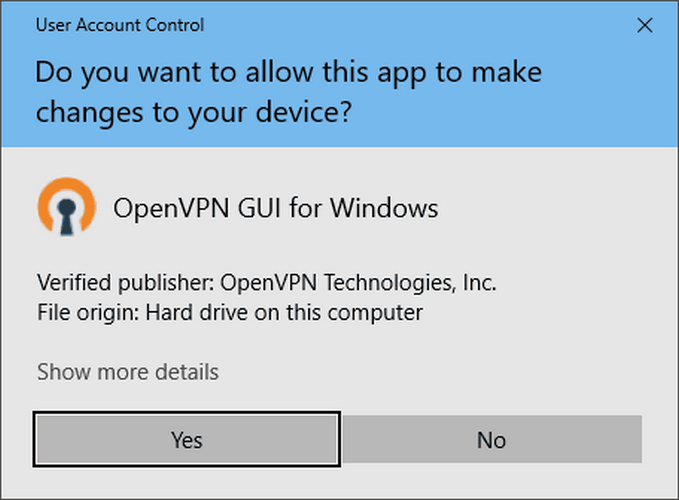Click the word details in Show more details
The image size is (679, 500).
coord(187,372)
